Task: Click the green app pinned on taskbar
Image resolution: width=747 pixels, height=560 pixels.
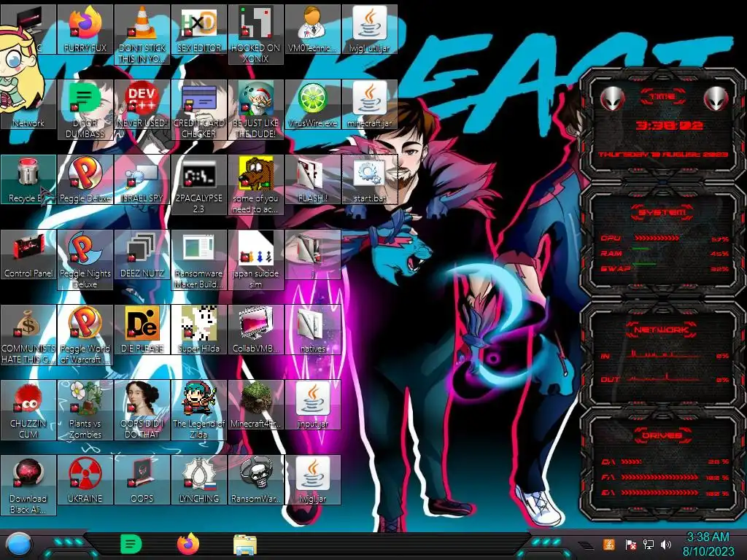Action: pyautogui.click(x=131, y=544)
